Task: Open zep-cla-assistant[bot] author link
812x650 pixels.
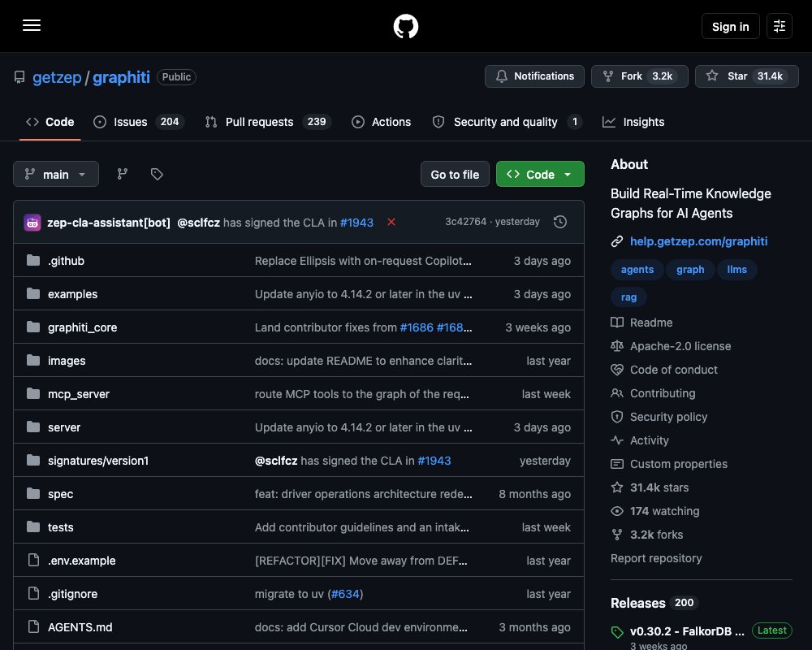Action: pos(108,223)
